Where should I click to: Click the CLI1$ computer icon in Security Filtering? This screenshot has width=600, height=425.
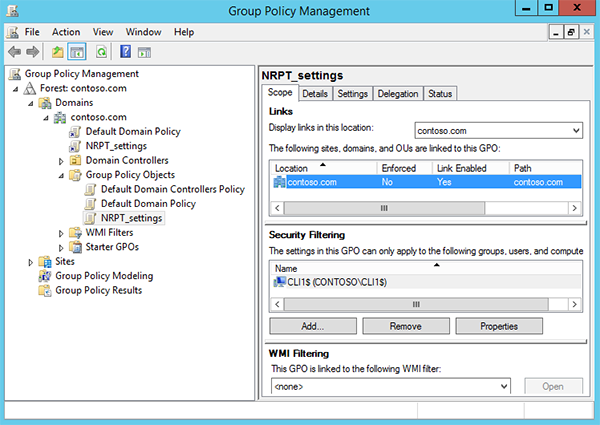pos(280,282)
